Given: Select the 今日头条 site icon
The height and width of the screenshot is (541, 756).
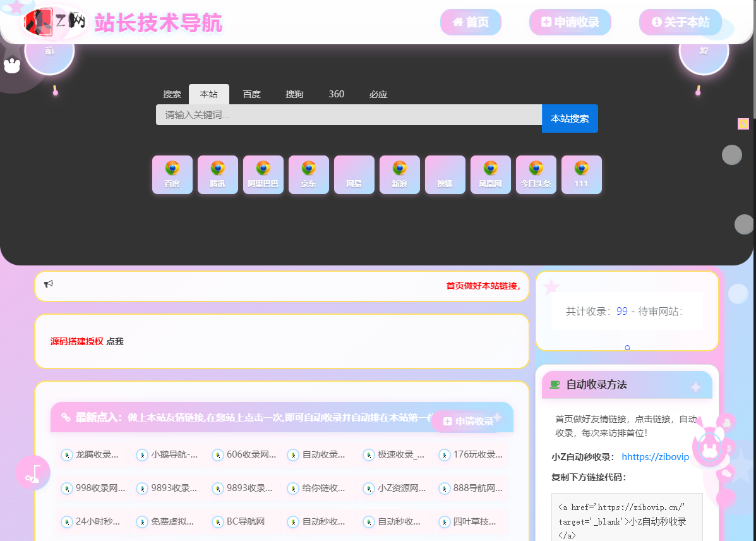Looking at the screenshot, I should pyautogui.click(x=536, y=174).
